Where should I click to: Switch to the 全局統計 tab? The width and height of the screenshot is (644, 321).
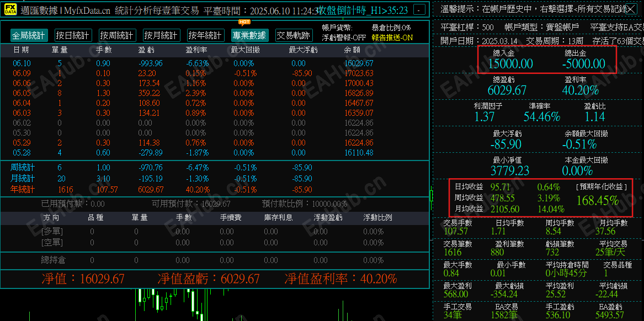28,35
